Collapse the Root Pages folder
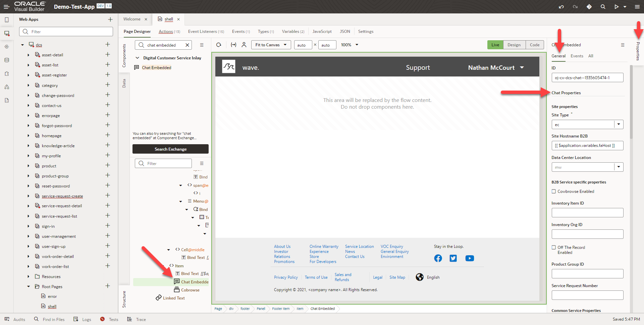Image resolution: width=644 pixels, height=325 pixels. pyautogui.click(x=28, y=286)
